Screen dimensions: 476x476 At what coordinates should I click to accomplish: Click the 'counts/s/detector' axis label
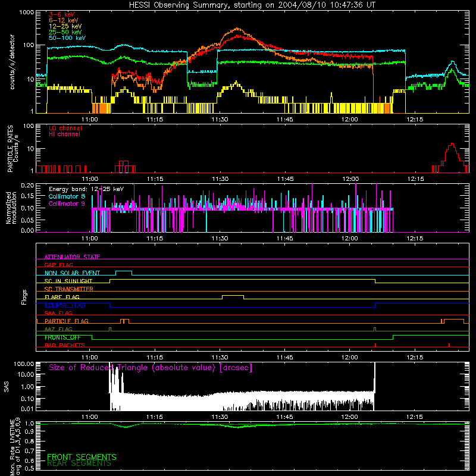pyautogui.click(x=12, y=62)
